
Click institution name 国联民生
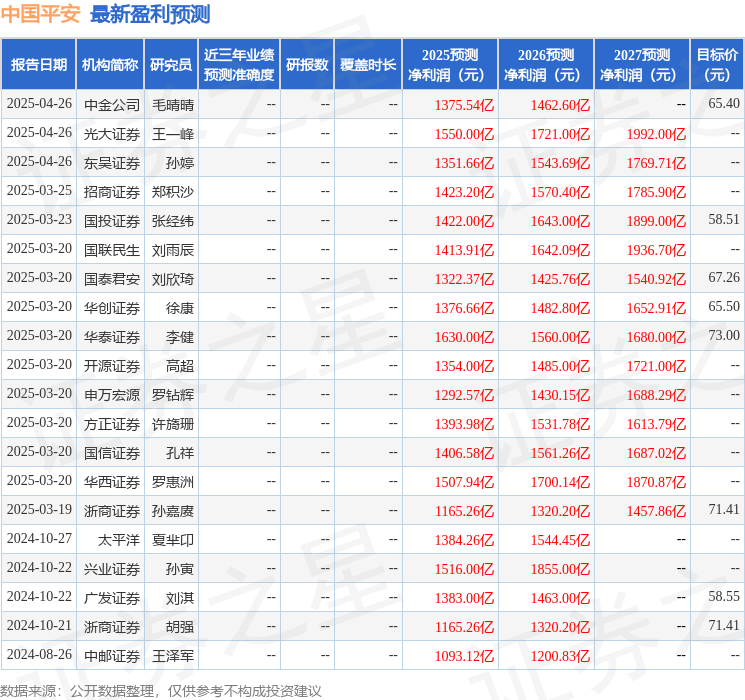(112, 250)
